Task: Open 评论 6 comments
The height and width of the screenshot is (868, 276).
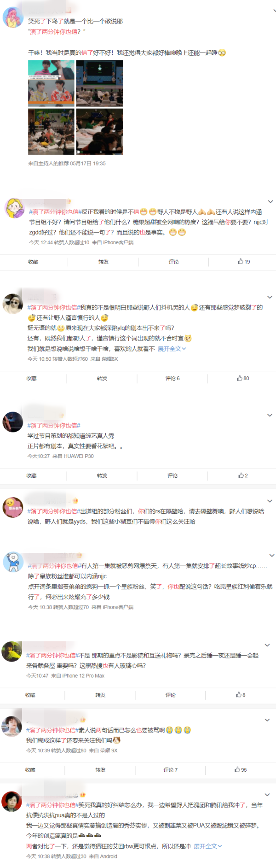Action: (x=172, y=378)
